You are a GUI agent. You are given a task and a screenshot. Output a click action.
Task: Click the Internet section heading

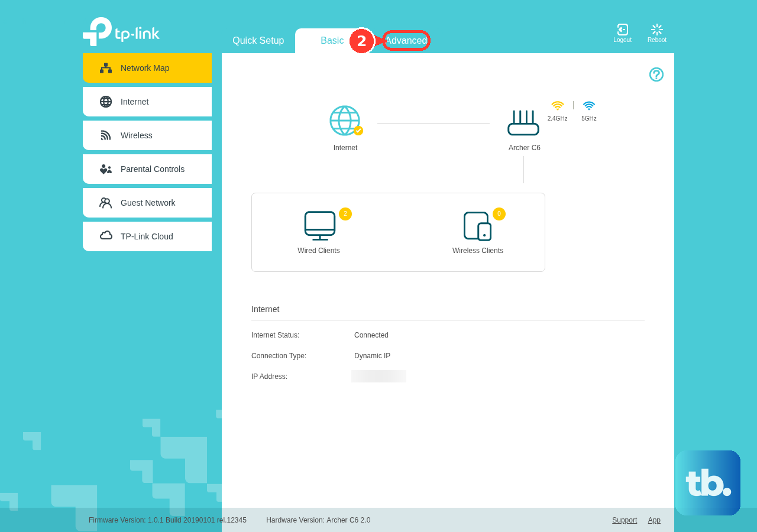[x=265, y=309]
